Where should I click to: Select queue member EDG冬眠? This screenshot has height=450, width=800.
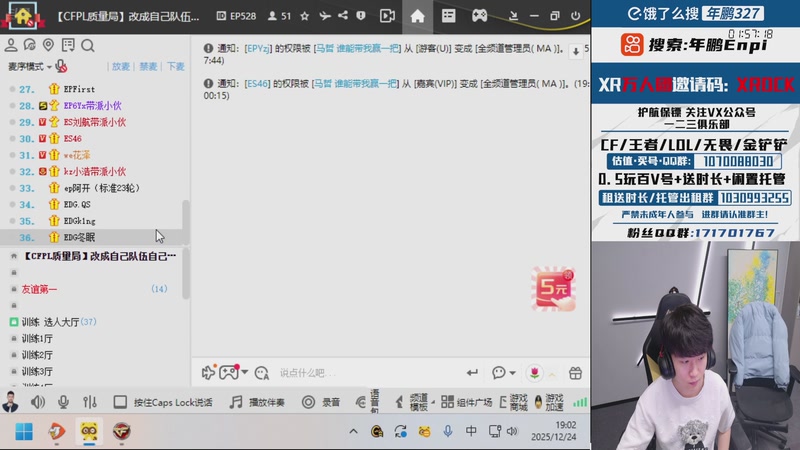pyautogui.click(x=79, y=237)
